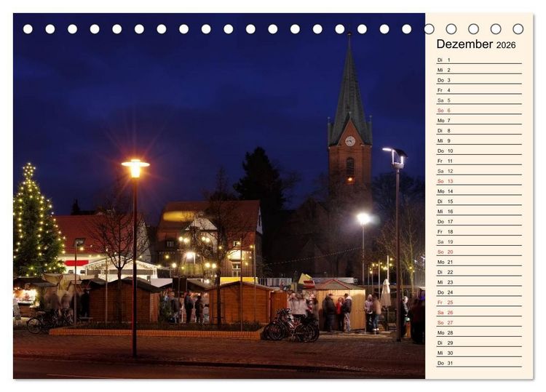
Task: Click the lit Christmas tree in the photo
Action: click(38, 221)
